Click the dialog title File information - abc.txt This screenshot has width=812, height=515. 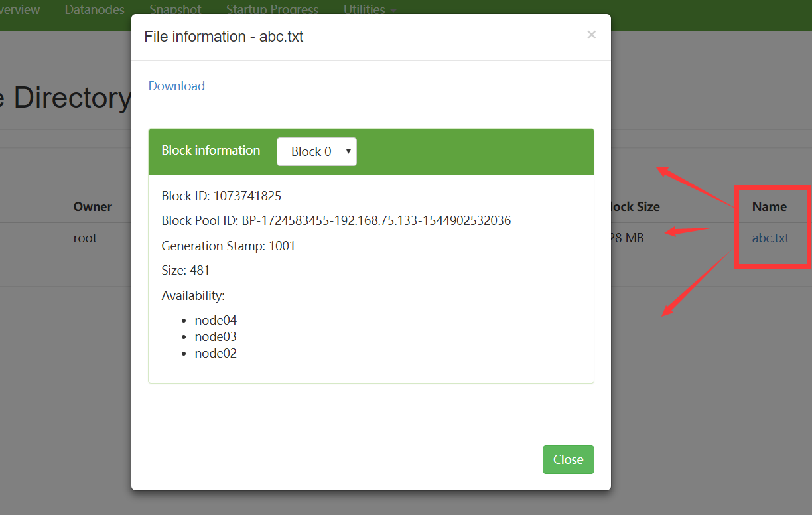pyautogui.click(x=224, y=37)
